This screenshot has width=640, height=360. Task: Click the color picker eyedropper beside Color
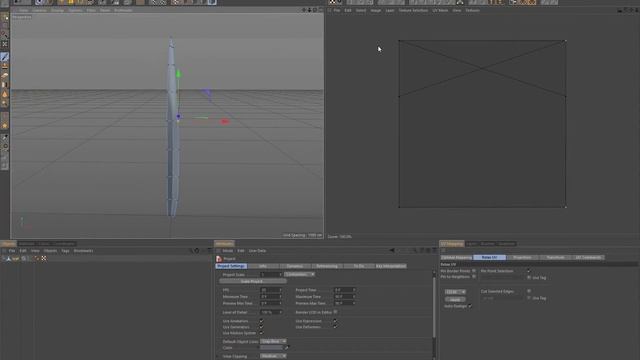point(287,348)
